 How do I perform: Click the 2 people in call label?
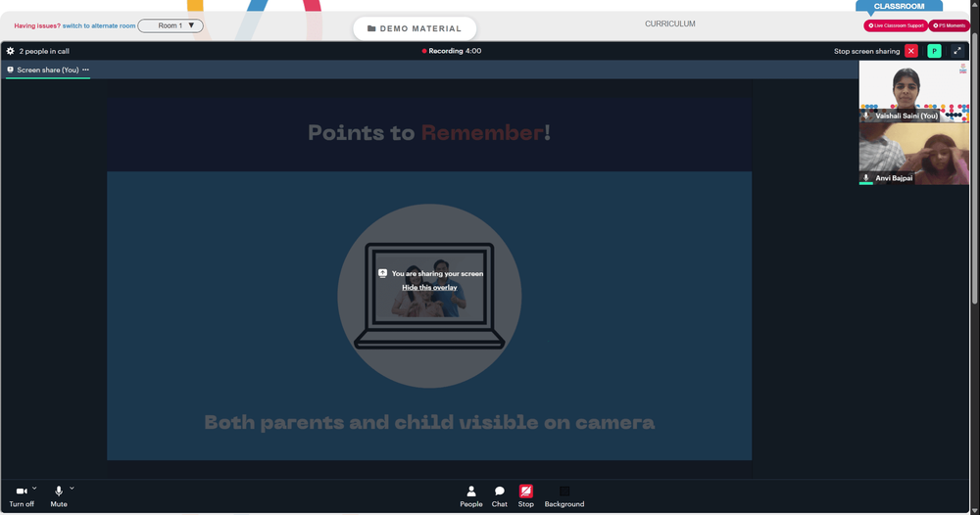pos(44,51)
